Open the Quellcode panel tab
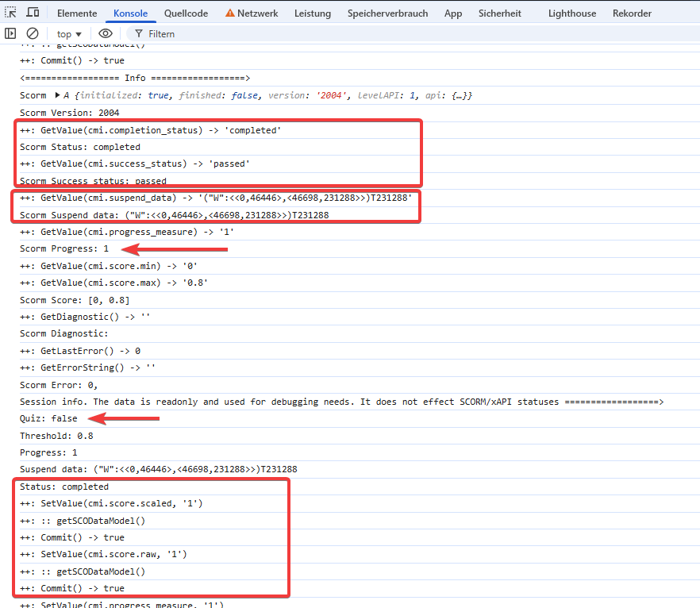The height and width of the screenshot is (608, 700). (x=186, y=13)
